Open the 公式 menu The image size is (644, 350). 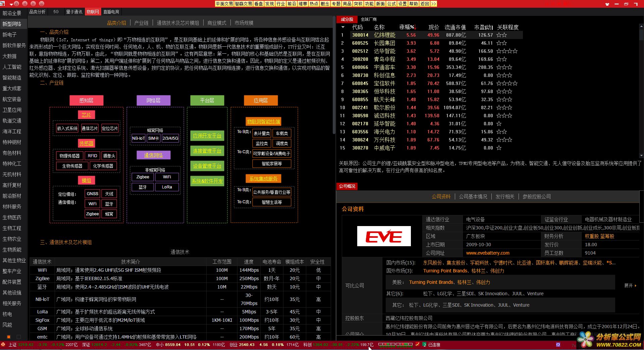(x=391, y=4)
